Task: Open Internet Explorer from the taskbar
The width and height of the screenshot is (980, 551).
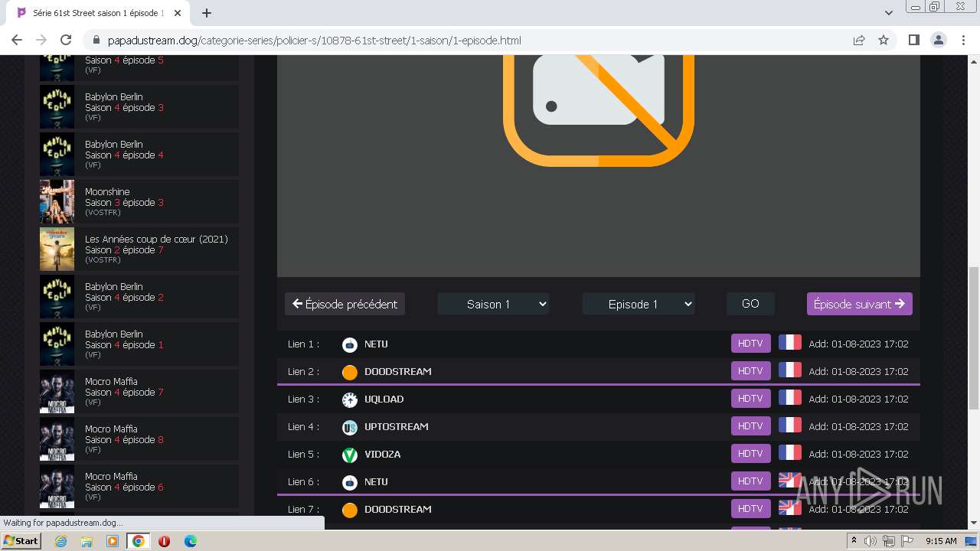Action: pos(61,541)
